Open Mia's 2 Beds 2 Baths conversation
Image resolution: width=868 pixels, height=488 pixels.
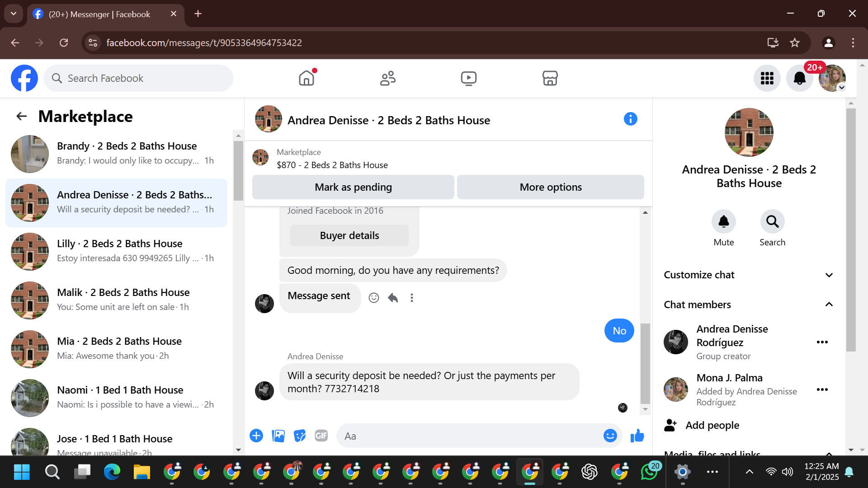click(x=117, y=349)
